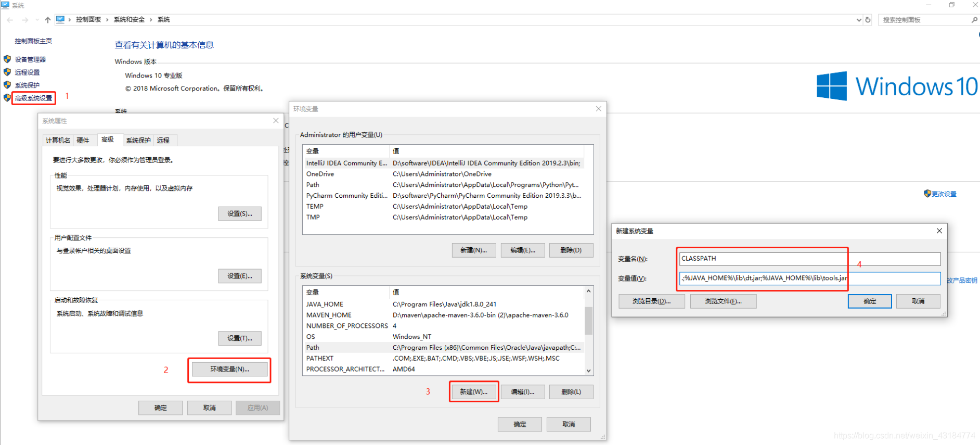Open 控制面板主页 link in the sidebar

pos(33,41)
